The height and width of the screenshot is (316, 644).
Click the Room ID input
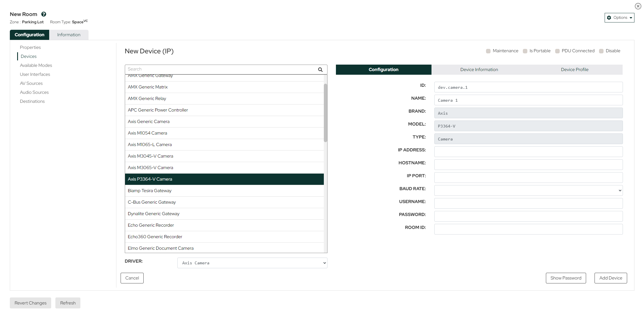pyautogui.click(x=528, y=229)
